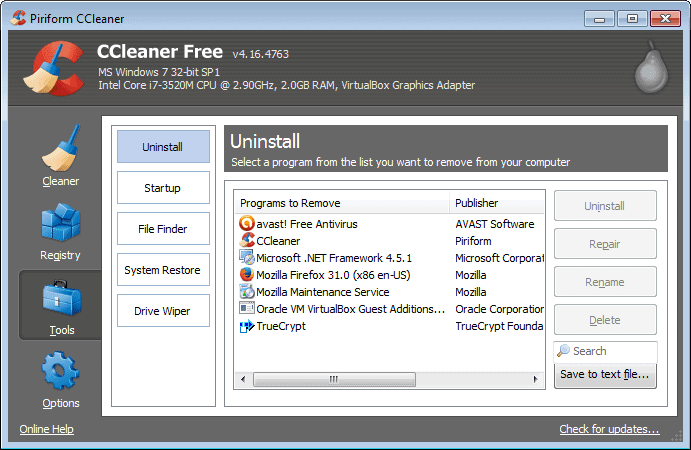Screen dimensions: 691x450
Task: Select the avast! Free Antivirus entry
Action: point(307,224)
